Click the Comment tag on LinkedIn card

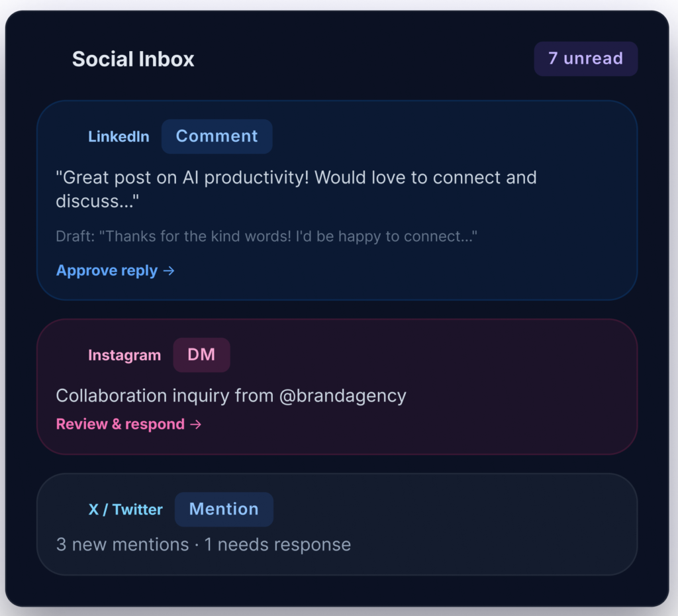tap(217, 136)
